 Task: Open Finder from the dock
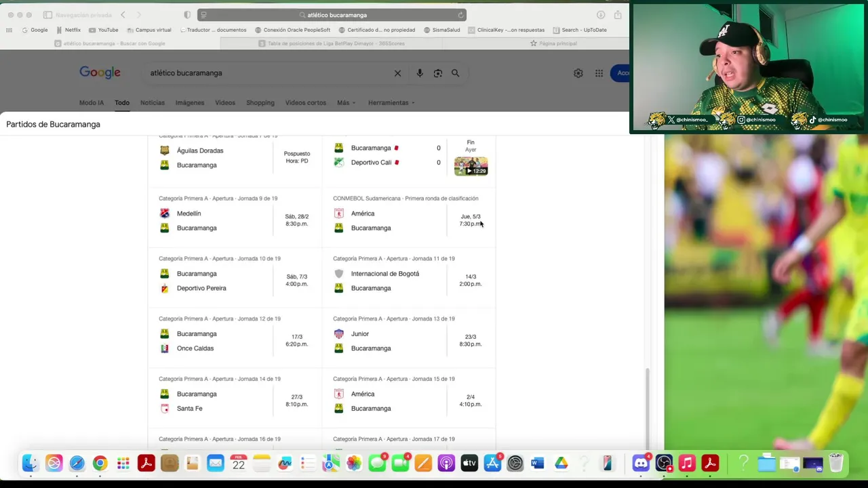pos(31,464)
